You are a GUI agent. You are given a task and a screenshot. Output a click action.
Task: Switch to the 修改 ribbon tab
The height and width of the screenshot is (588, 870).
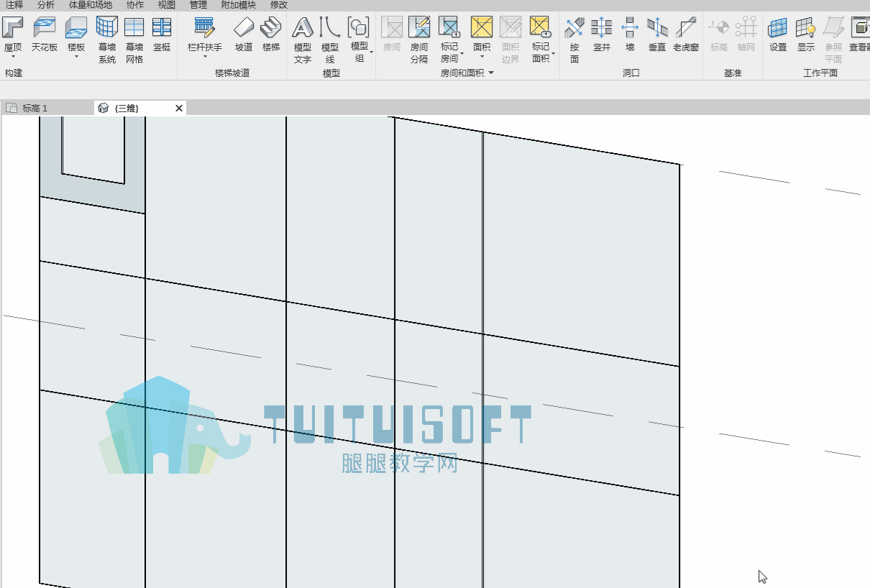(279, 5)
